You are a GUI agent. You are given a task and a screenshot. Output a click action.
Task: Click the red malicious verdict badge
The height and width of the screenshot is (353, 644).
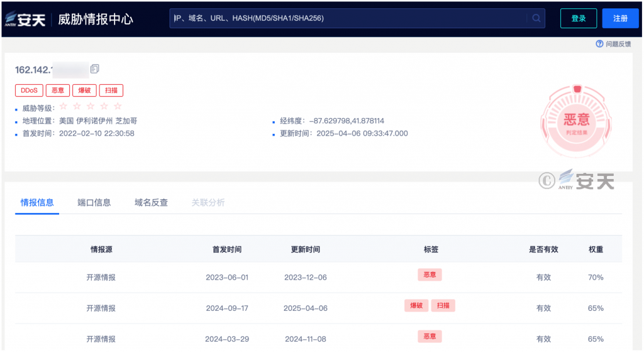click(x=575, y=120)
